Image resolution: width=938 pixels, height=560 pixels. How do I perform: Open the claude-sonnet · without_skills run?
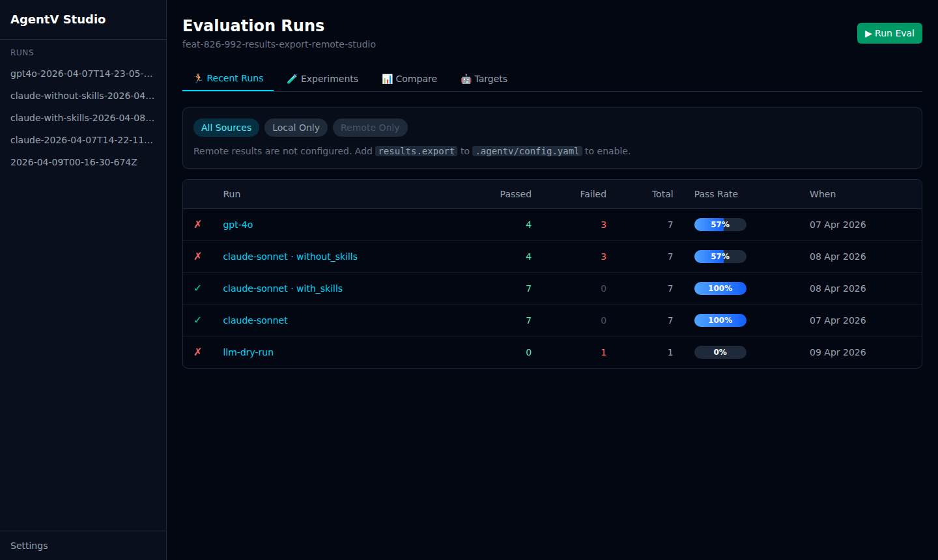(290, 257)
